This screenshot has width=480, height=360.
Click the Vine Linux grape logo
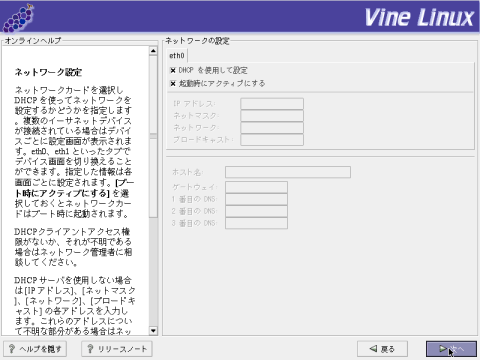[18, 17]
